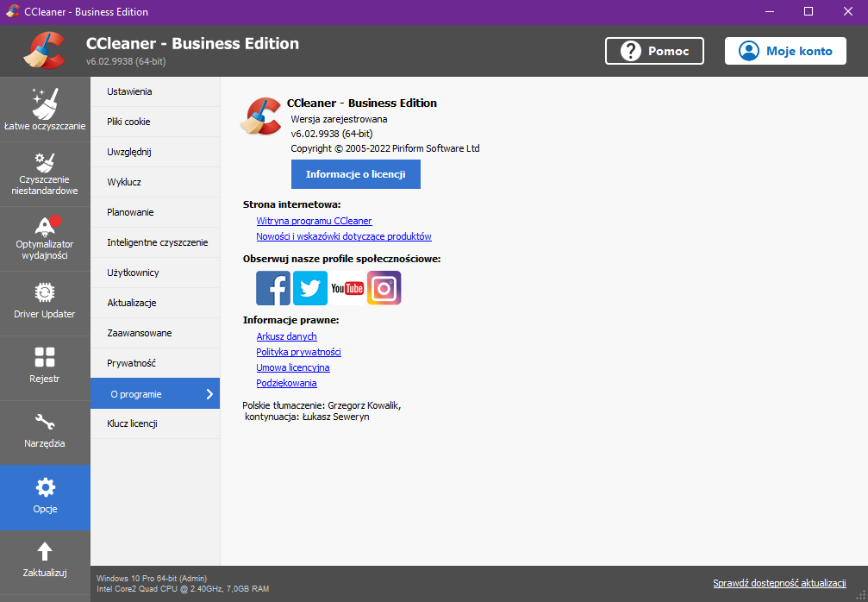The image size is (868, 602).
Task: Open Optymalizator wydajności rocket icon
Action: tap(46, 227)
